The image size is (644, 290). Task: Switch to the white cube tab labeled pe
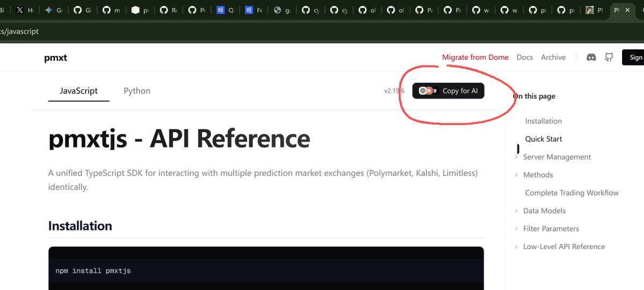140,10
